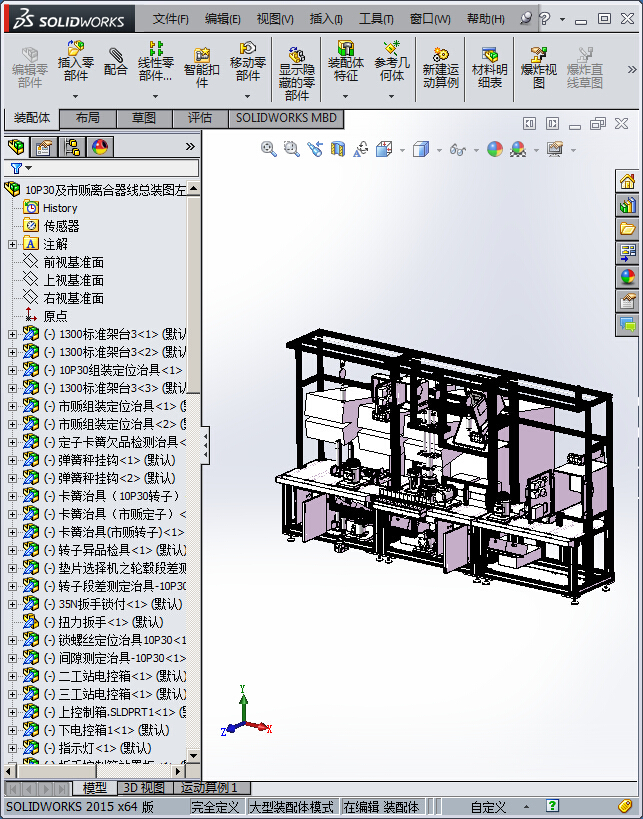Viewport: 643px width, 819px height.
Task: Expand toolbar overflow chevron at right
Action: 632,69
